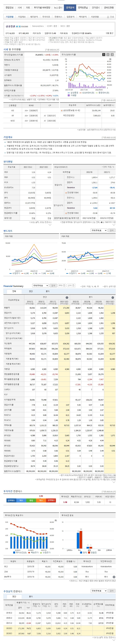This screenshot has height=644, width=118.
Task: Select the 섹터분석 sub-tab
Action: click(x=83, y=17)
